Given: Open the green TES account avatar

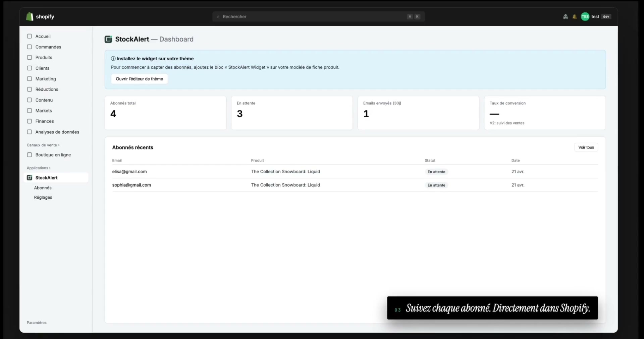Looking at the screenshot, I should [x=585, y=16].
